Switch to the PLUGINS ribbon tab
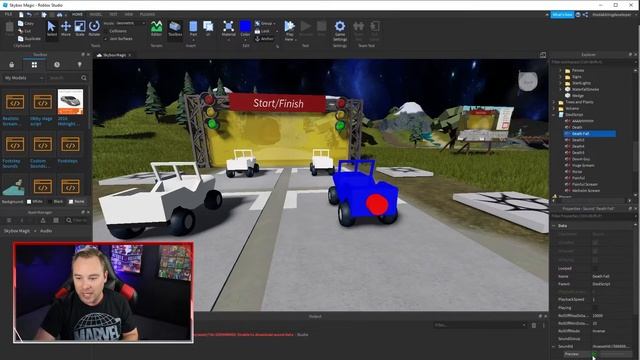This screenshot has height=360, width=640. 147,14
